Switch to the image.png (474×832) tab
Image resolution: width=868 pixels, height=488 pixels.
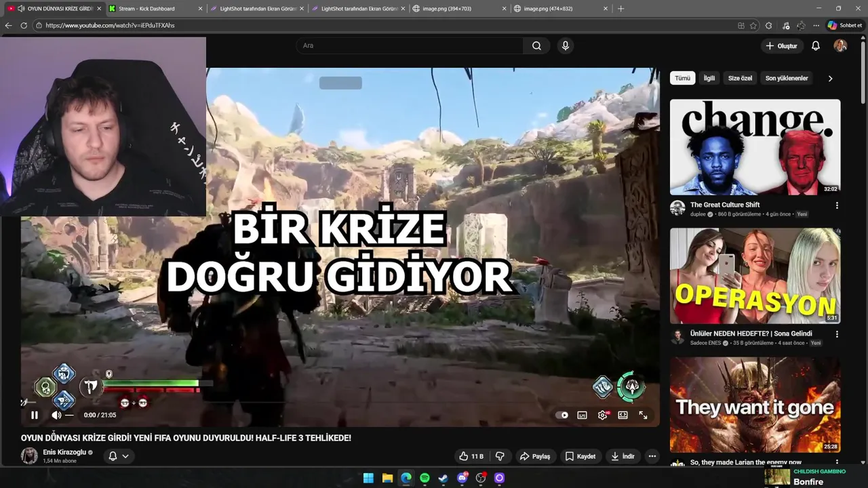point(561,8)
